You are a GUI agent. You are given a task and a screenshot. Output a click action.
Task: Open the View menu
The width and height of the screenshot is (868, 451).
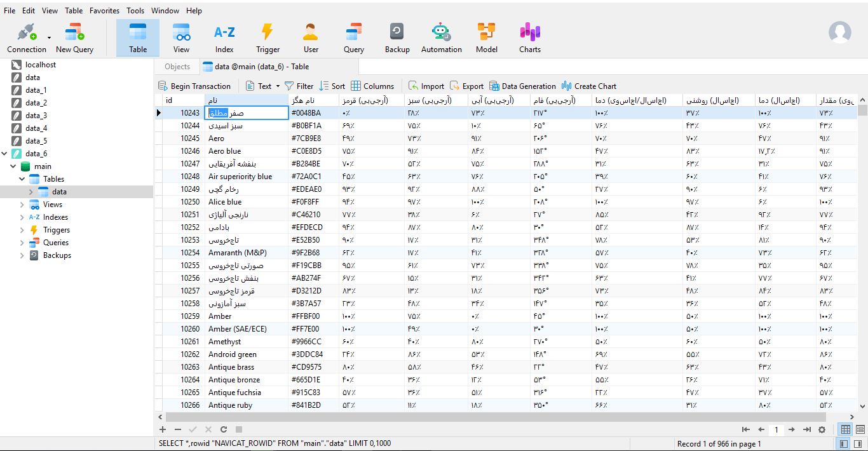tap(50, 10)
